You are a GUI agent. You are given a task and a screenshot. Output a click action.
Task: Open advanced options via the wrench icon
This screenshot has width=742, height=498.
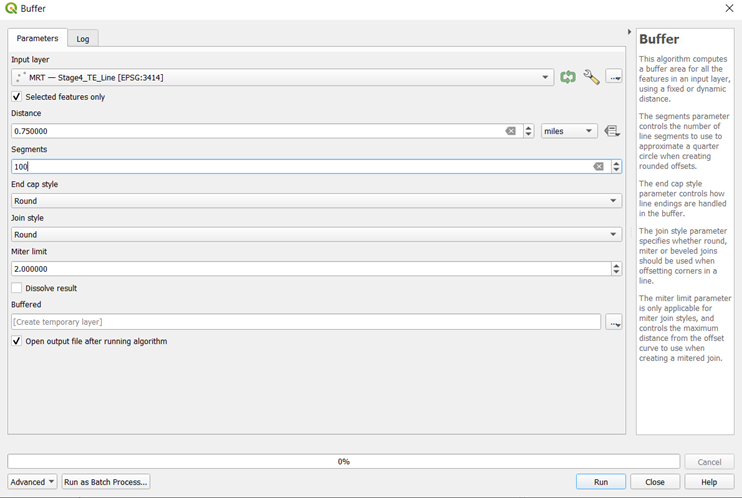[591, 77]
